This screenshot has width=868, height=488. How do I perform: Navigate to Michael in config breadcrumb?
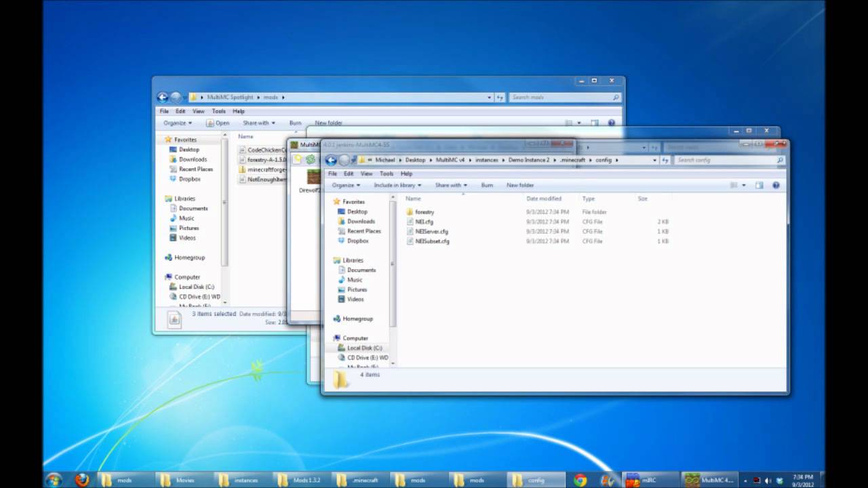tap(384, 161)
